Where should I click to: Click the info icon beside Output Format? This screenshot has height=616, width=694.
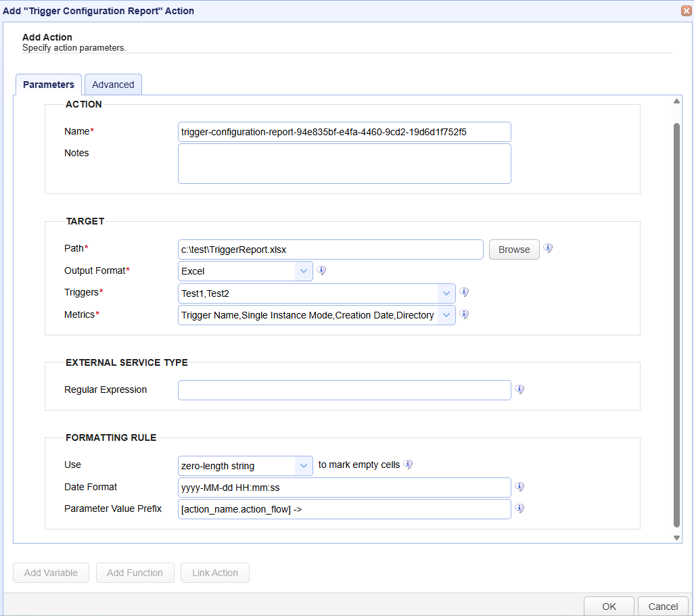pyautogui.click(x=322, y=270)
